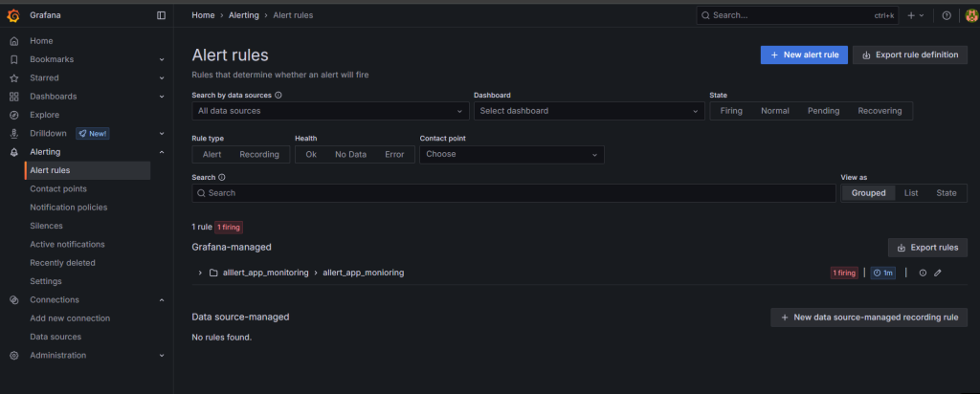Screen dimensions: 980x394
Task: Expand the Bookmarks sidebar section
Action: click(x=161, y=59)
